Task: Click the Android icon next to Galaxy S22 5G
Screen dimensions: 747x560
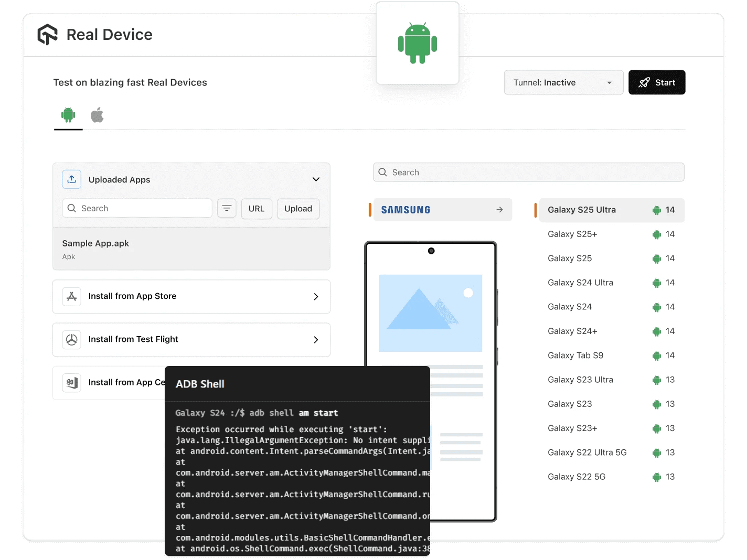Action: coord(657,477)
